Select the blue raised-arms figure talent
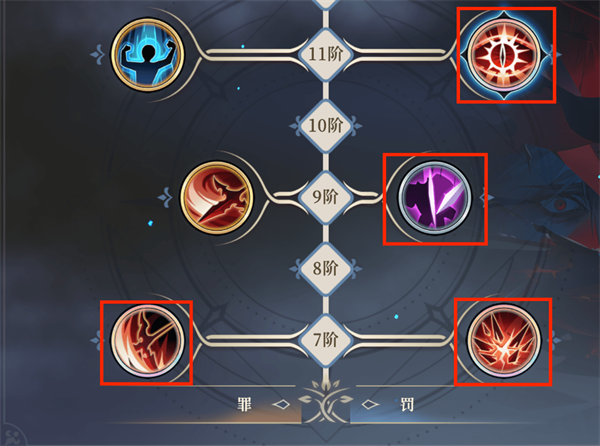The height and width of the screenshot is (446, 600). (x=147, y=54)
